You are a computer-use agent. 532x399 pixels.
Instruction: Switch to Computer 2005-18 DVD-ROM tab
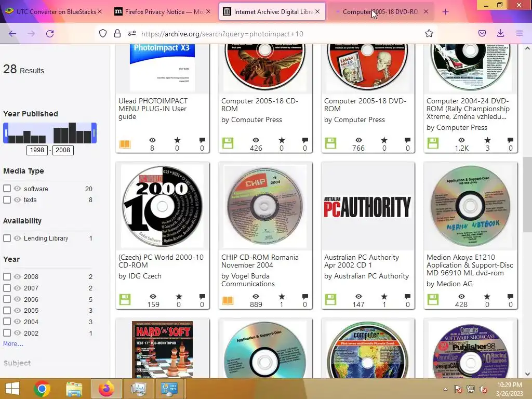pyautogui.click(x=380, y=11)
